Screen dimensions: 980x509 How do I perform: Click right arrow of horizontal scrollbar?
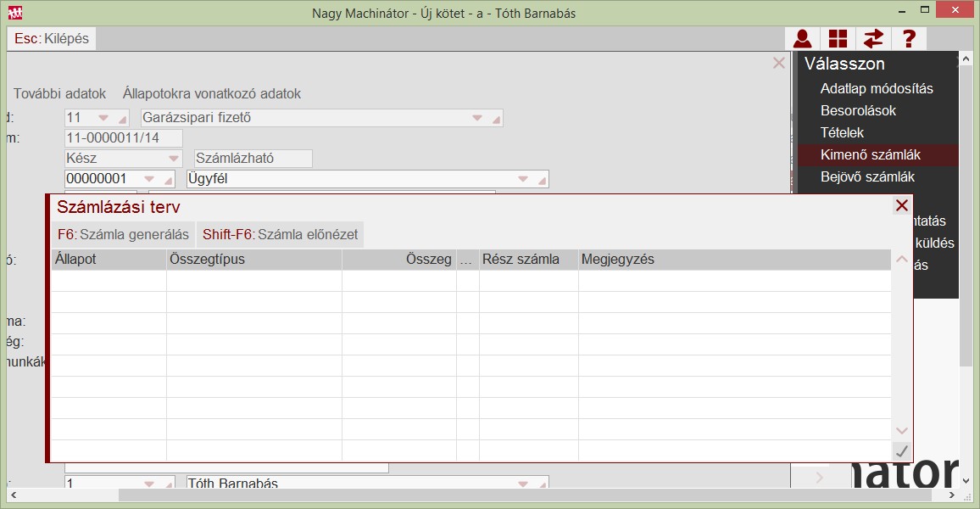click(952, 495)
